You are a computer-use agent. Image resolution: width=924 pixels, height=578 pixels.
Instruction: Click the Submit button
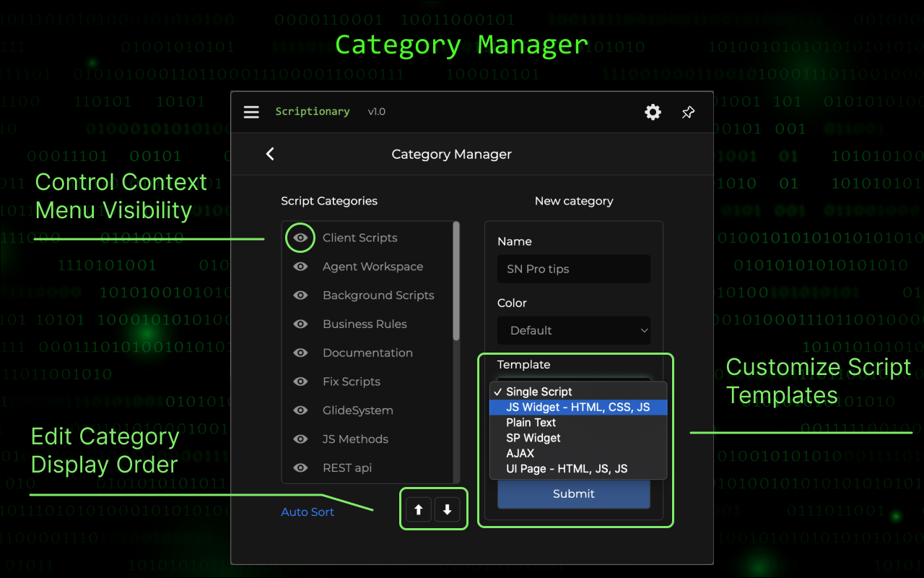coord(574,494)
